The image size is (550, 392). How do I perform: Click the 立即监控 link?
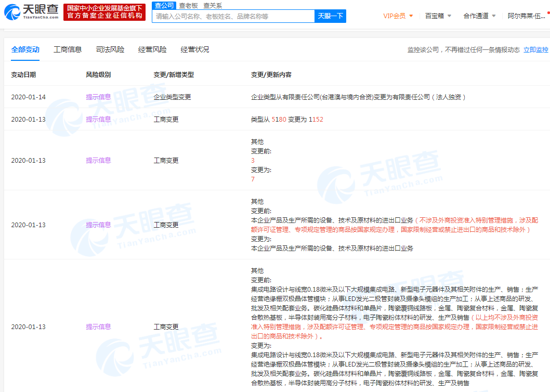click(x=535, y=50)
